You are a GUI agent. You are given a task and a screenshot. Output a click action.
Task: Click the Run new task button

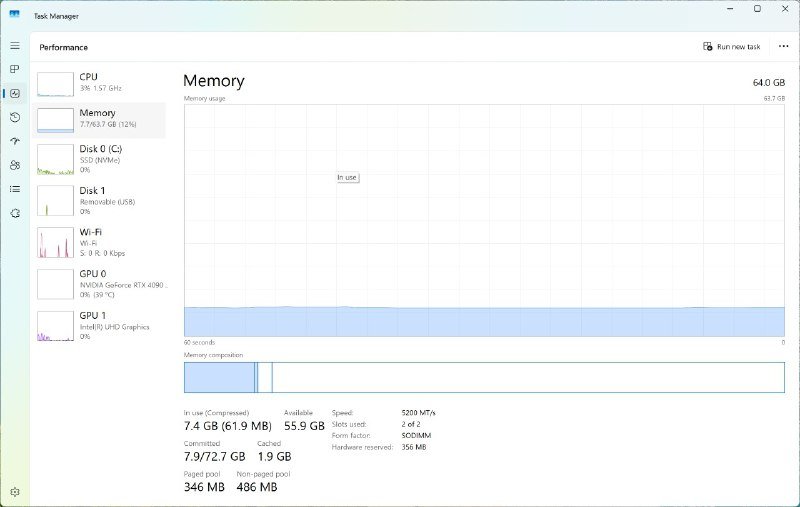tap(731, 47)
